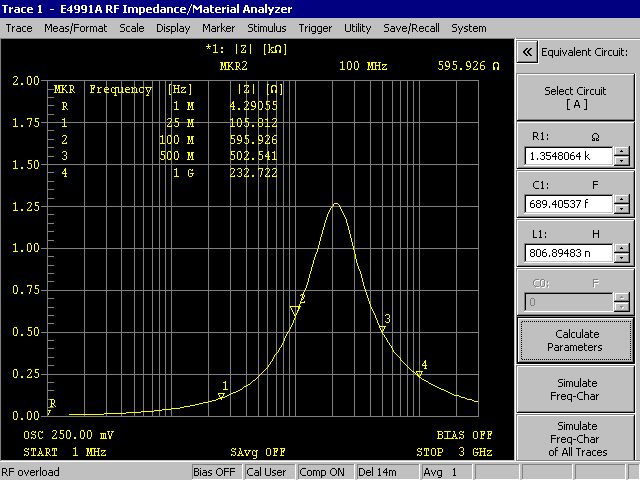Click the Simulate Freq-Char button
The height and width of the screenshot is (480, 640).
pyautogui.click(x=576, y=388)
